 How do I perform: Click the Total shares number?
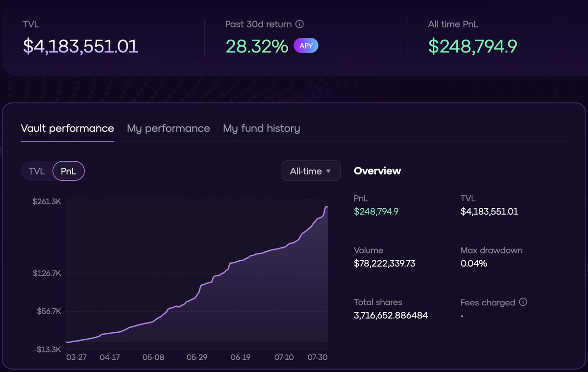click(390, 315)
